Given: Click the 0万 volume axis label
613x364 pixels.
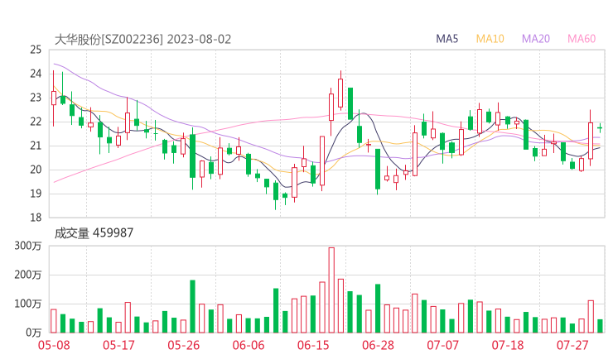Looking at the screenshot, I should click(34, 333).
